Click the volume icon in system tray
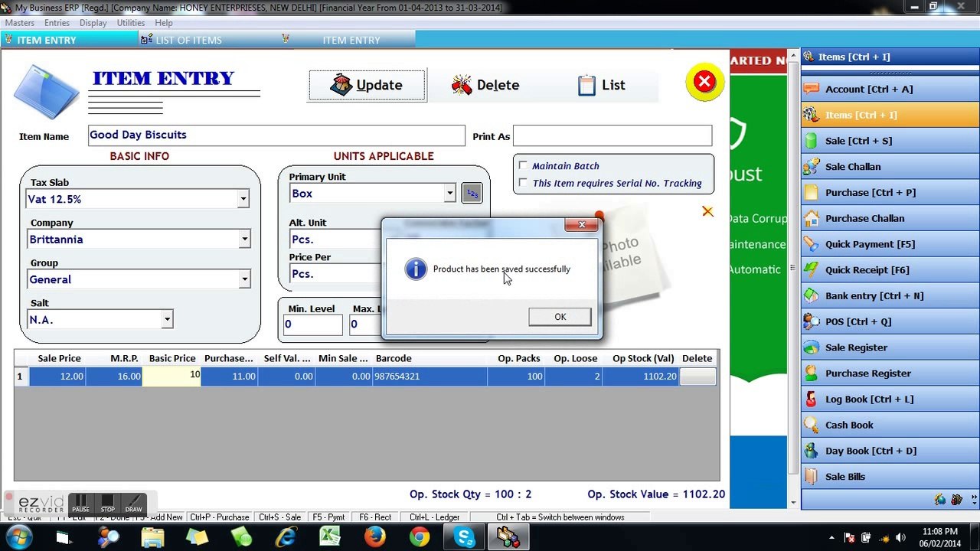The height and width of the screenshot is (551, 980). pos(900,537)
